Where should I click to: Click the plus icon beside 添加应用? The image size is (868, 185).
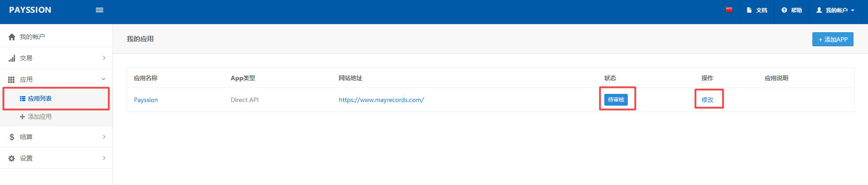click(x=22, y=117)
